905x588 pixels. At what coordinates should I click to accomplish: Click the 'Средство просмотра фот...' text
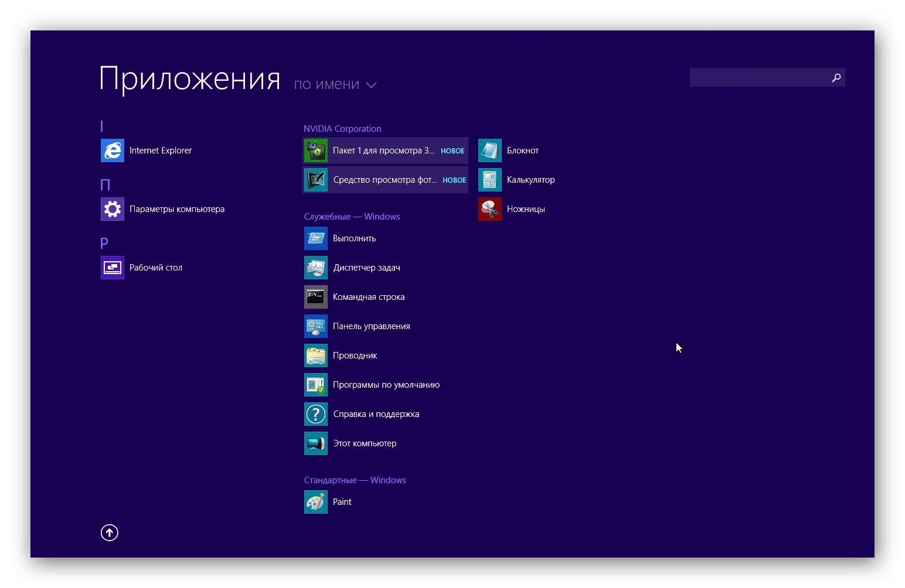pos(385,180)
